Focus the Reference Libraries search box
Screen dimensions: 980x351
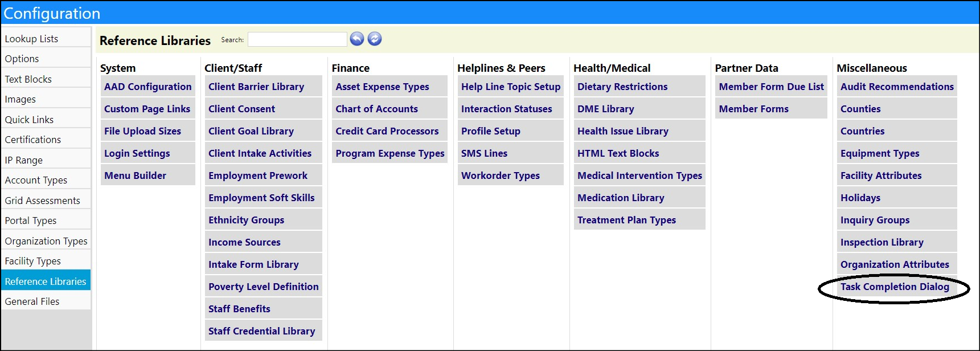[x=297, y=39]
